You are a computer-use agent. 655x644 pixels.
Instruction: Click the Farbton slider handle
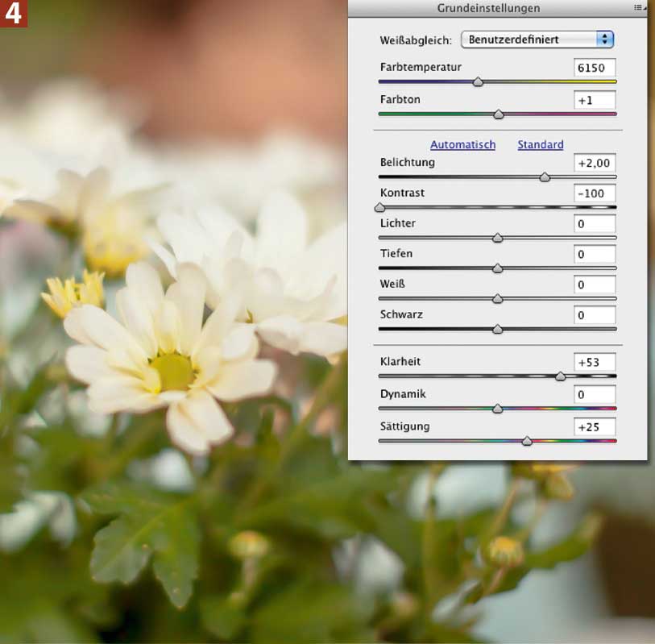[x=499, y=114]
